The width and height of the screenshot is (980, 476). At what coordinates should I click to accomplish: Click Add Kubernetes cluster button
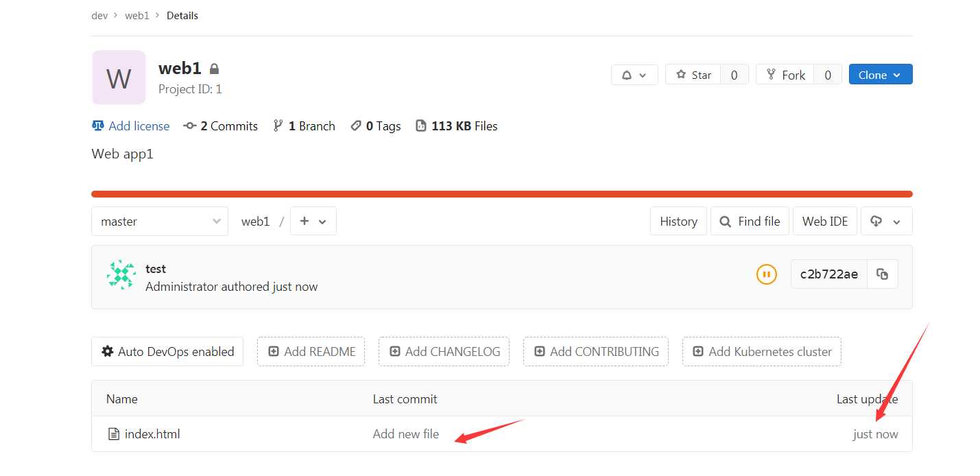(x=762, y=351)
